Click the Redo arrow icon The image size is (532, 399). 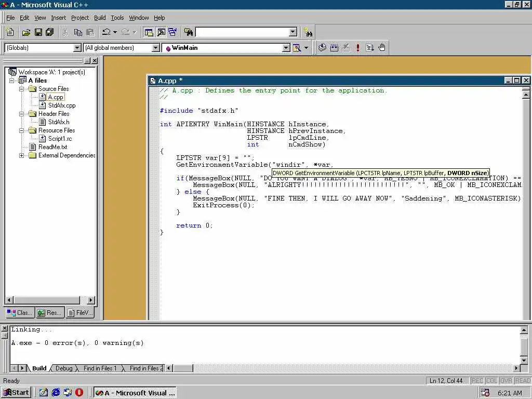(x=126, y=32)
